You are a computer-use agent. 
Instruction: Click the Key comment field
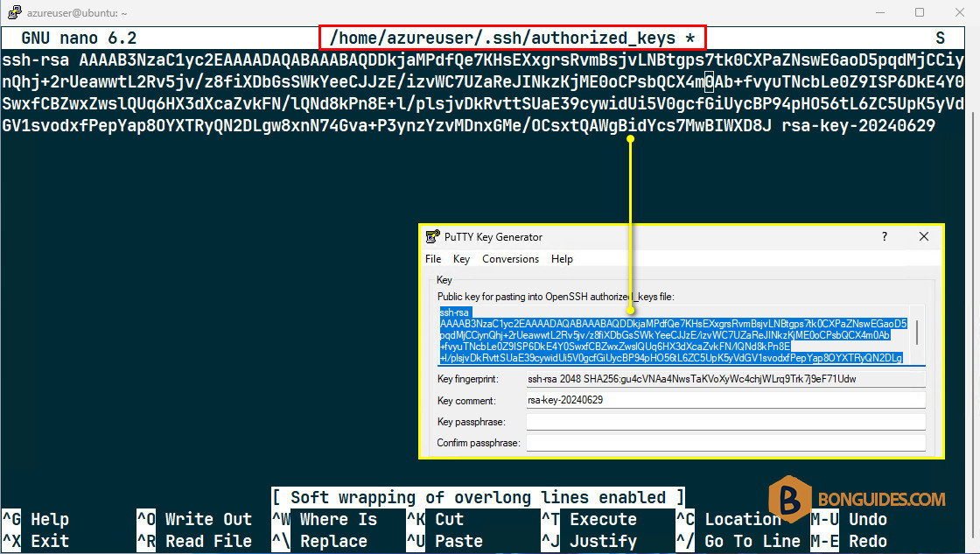click(x=725, y=400)
